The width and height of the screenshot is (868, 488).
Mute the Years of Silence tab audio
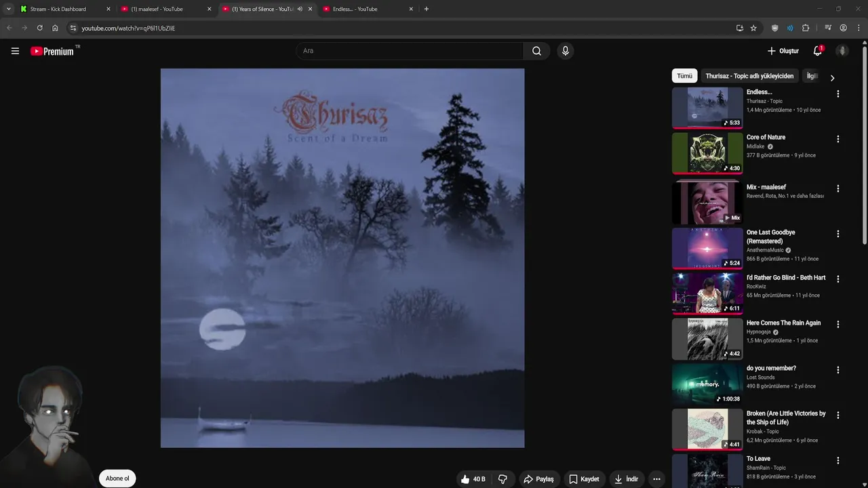coord(300,9)
